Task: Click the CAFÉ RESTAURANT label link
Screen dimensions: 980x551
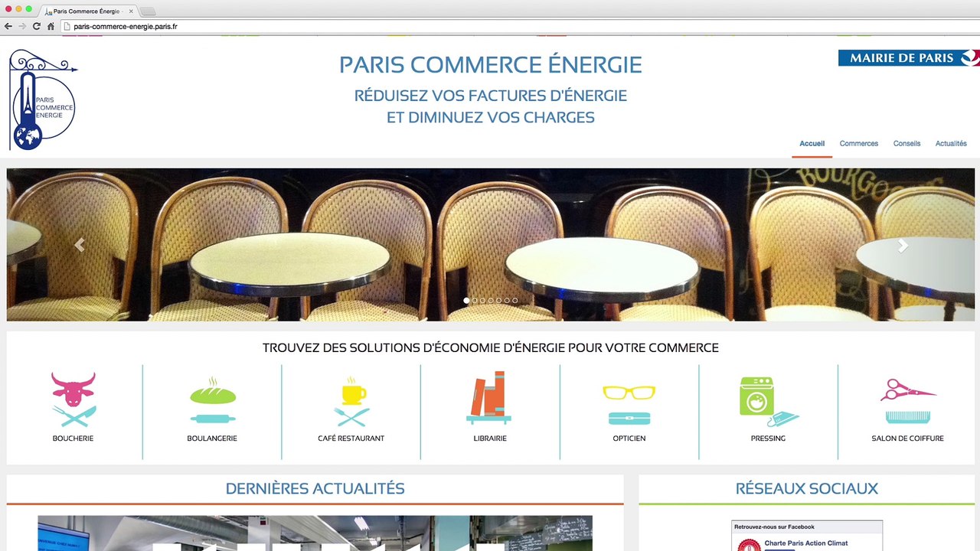Action: [351, 439]
